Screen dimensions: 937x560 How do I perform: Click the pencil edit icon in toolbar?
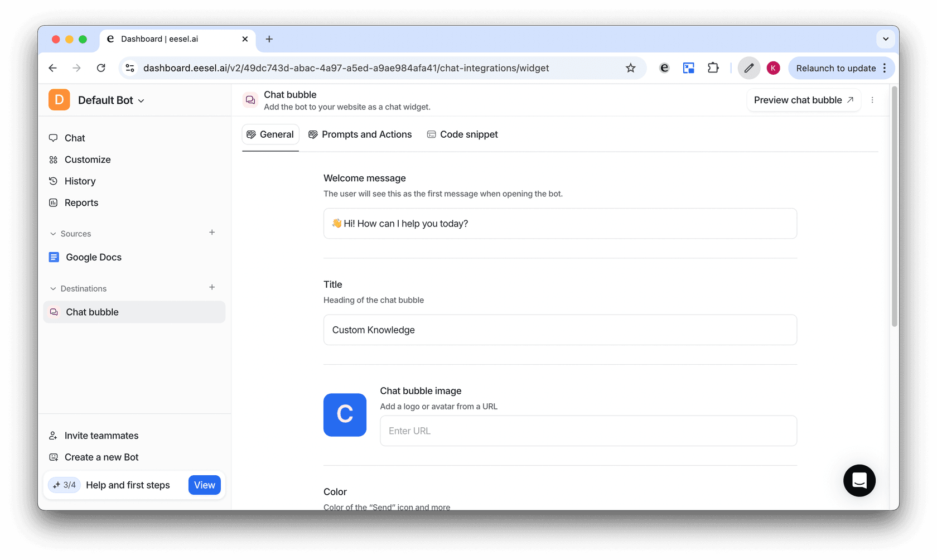[748, 68]
